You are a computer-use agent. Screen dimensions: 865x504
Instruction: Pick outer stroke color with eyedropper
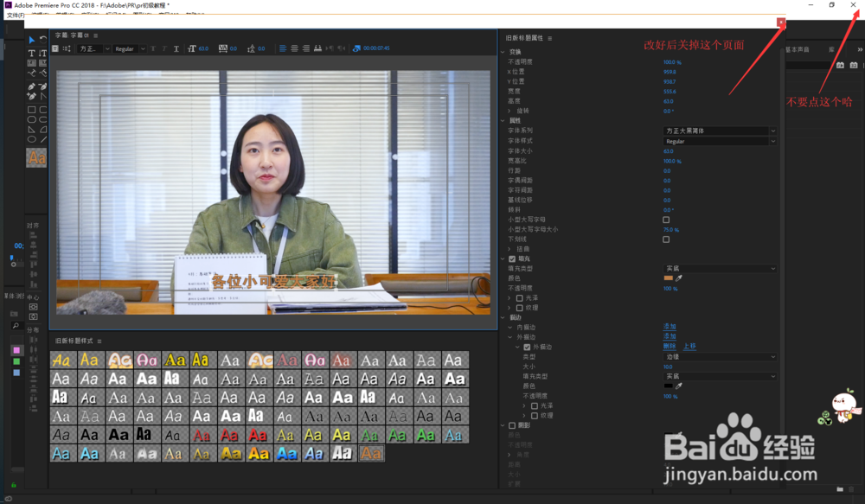678,386
